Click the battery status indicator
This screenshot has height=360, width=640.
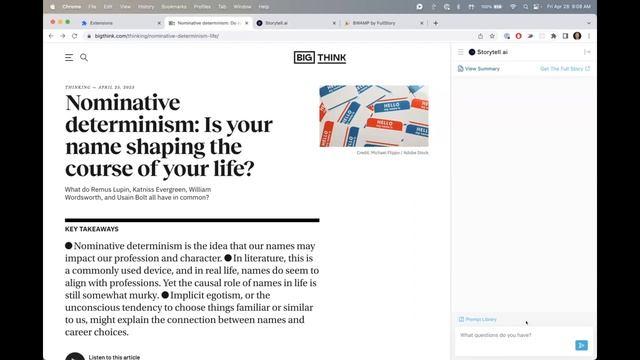click(x=491, y=7)
